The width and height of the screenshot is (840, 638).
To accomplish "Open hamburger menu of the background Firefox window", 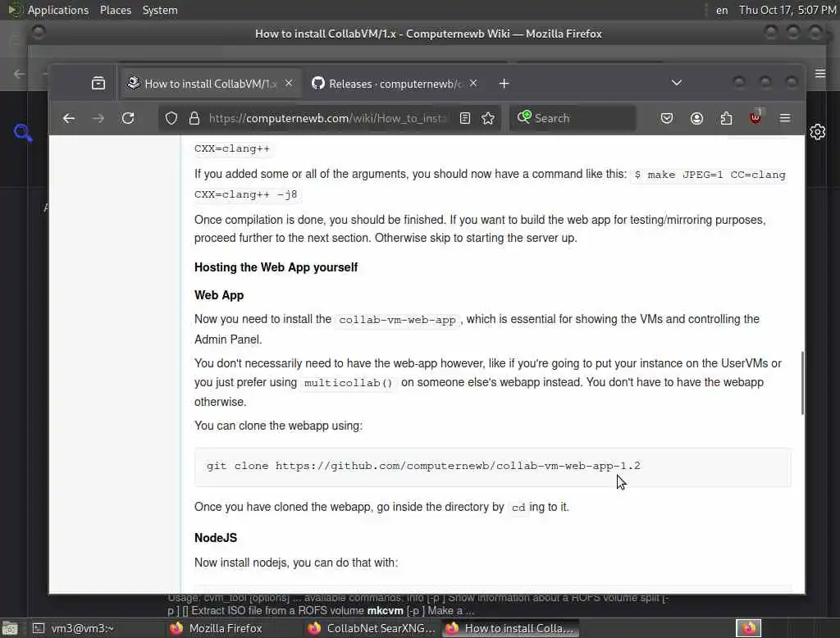I will tap(820, 73).
